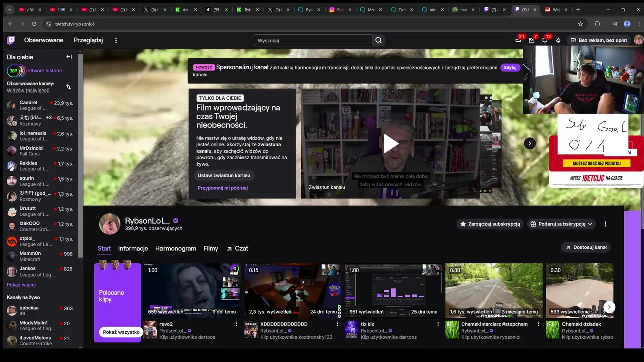Viewport: 644px width, 362px height.
Task: Advance the trailer carousel with next arrow
Action: (x=530, y=143)
